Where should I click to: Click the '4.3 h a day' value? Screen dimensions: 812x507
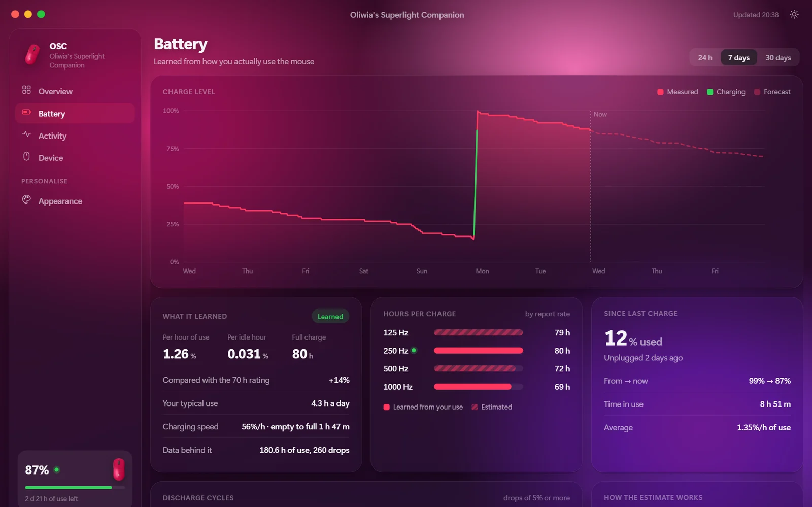coord(330,403)
